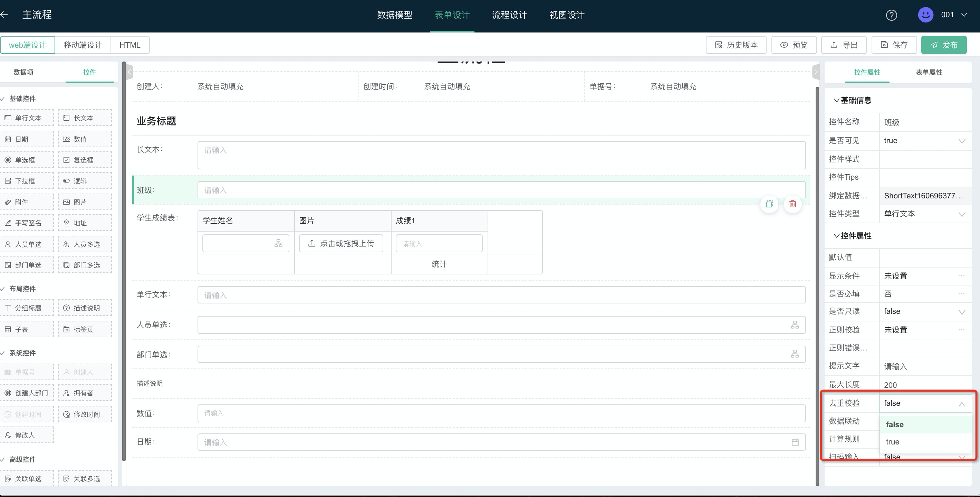Viewport: 980px width, 497px height.
Task: Switch to 流程设计 tab
Action: (x=509, y=15)
